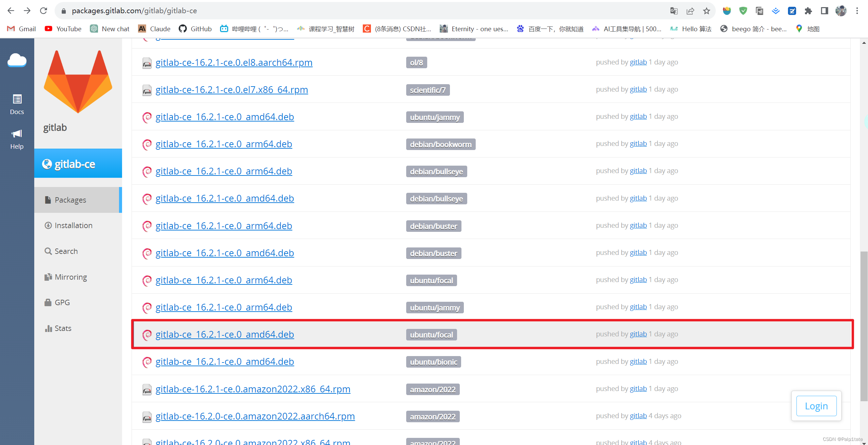868x445 pixels.
Task: Click the GitLab fox logo
Action: coord(78,82)
